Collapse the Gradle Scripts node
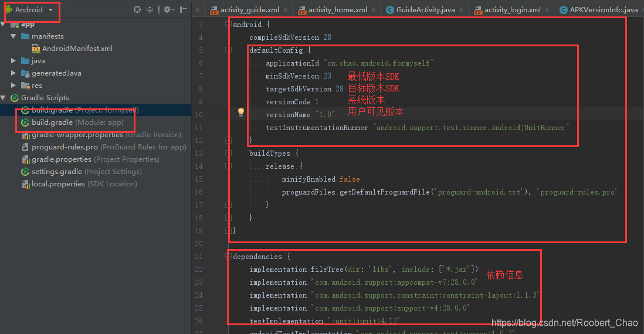This screenshot has height=334, width=644. tap(4, 98)
